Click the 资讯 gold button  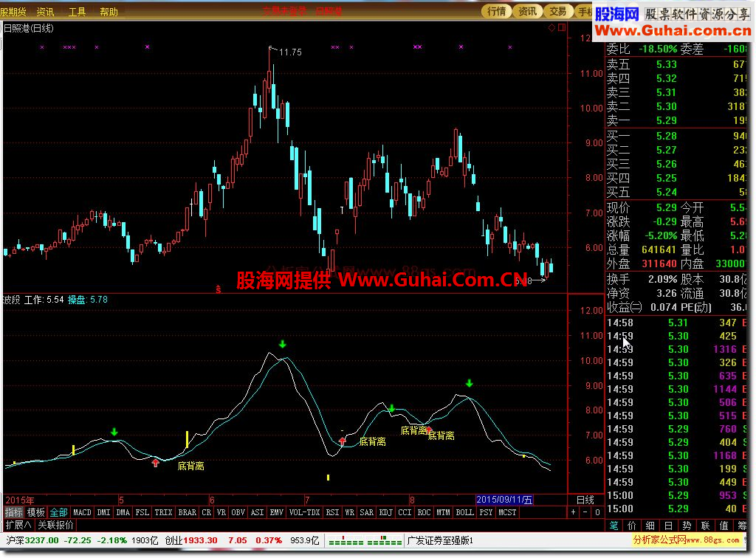527,11
